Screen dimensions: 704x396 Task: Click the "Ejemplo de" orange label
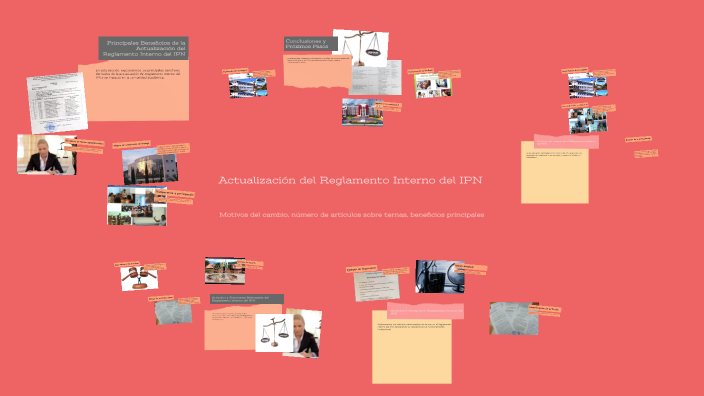(361, 269)
